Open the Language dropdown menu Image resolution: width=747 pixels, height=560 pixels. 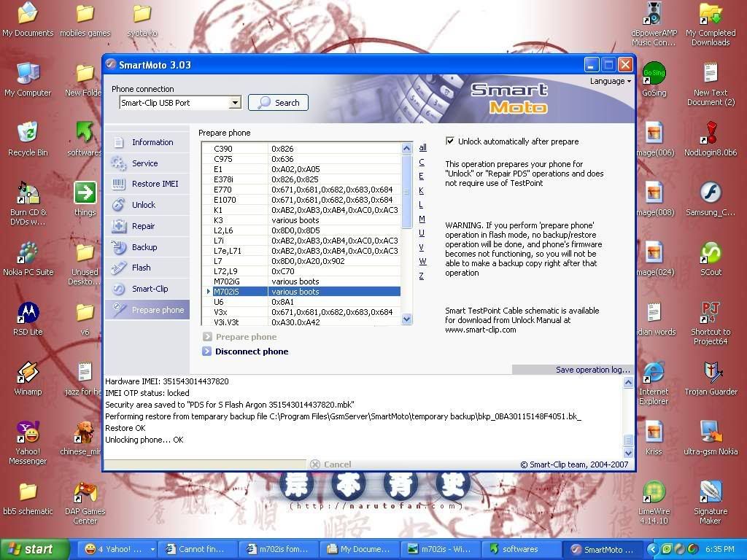coord(611,81)
